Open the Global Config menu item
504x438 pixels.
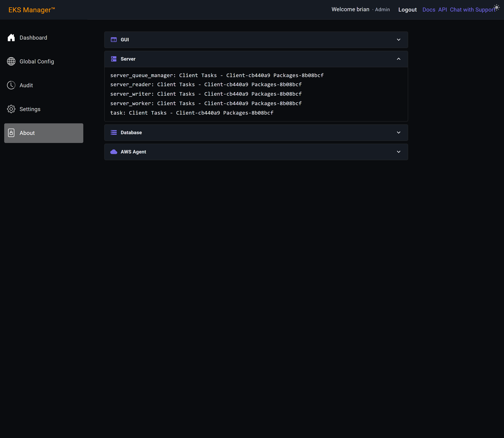tap(44, 61)
